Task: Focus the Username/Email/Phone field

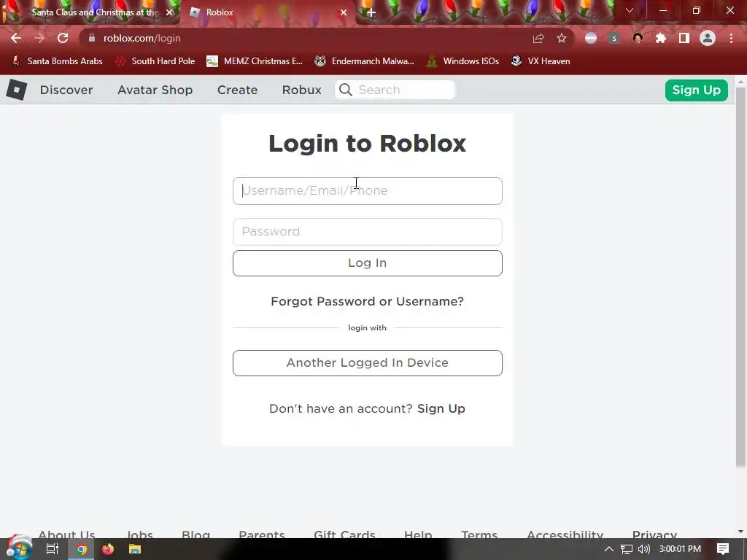Action: pyautogui.click(x=368, y=191)
